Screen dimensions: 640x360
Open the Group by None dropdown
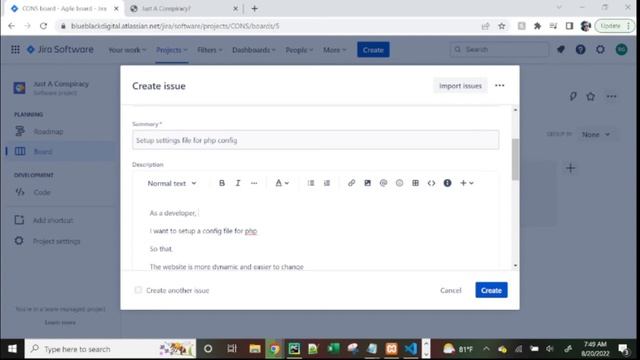[x=596, y=134]
